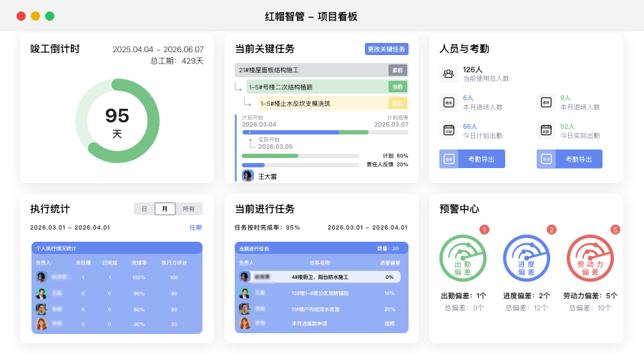Click the green 出勤偏差 radar icon
Image resolution: width=644 pixels, height=354 pixels.
[x=462, y=258]
